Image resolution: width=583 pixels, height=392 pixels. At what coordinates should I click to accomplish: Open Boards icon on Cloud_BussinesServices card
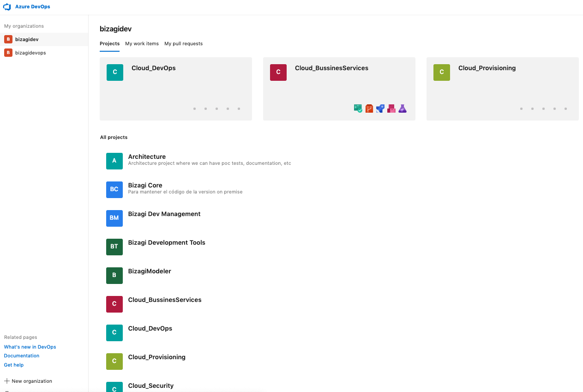click(358, 109)
